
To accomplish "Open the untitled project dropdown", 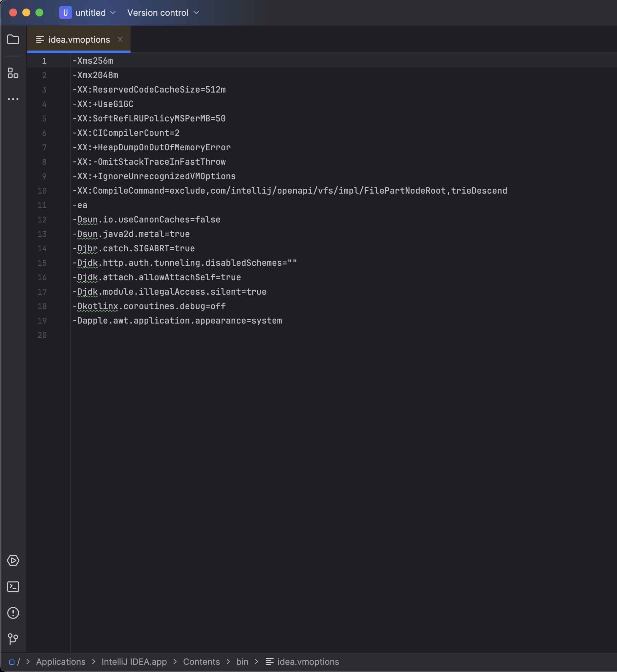I will (113, 13).
